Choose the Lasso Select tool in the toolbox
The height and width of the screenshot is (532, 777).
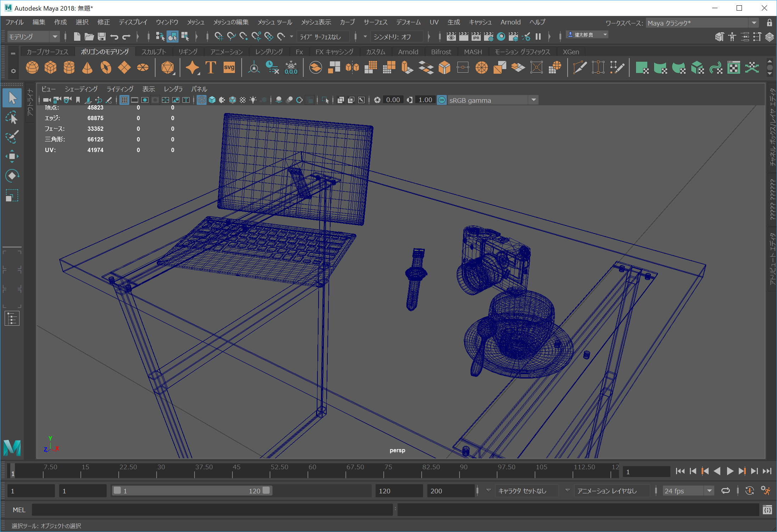tap(12, 118)
